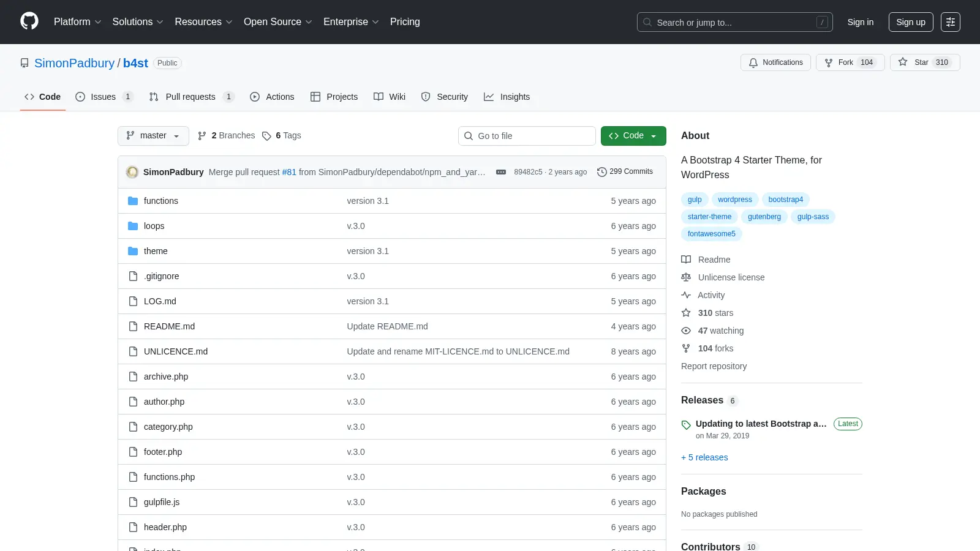The width and height of the screenshot is (980, 551).
Task: Click the loops folder icon
Action: [x=133, y=226]
